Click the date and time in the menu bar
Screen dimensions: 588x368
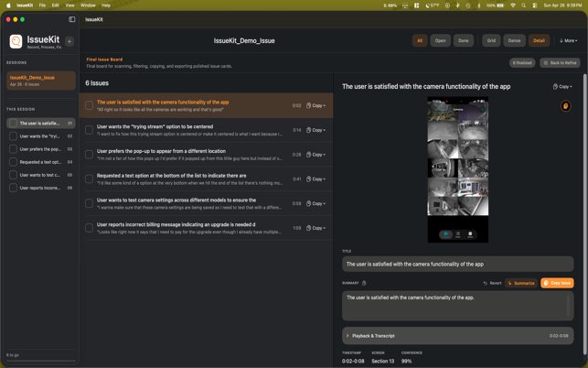point(562,5)
